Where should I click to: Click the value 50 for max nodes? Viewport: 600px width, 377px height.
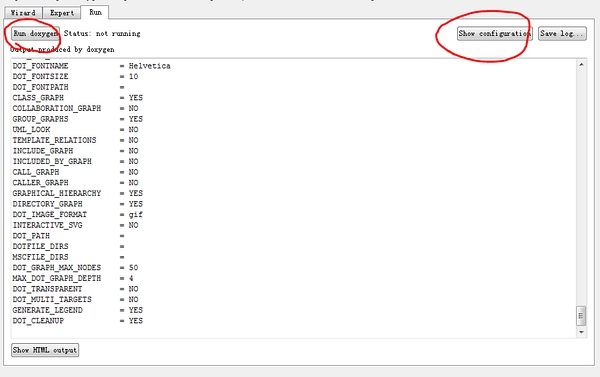point(134,268)
